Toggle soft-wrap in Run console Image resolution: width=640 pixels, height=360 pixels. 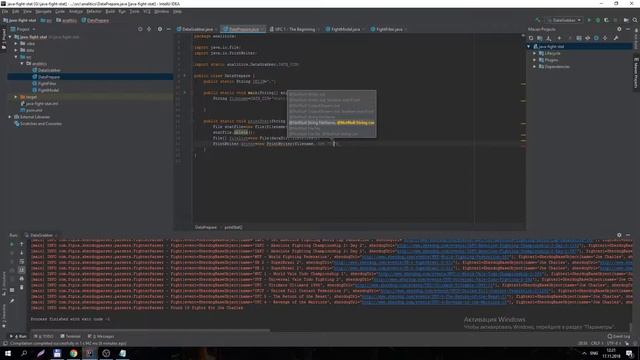click(22, 262)
